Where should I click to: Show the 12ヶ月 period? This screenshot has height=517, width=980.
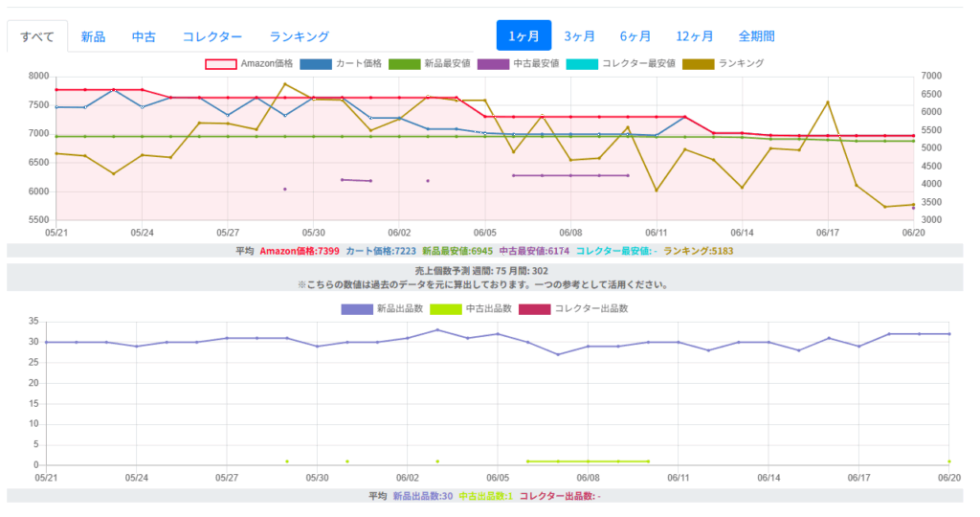pos(694,35)
